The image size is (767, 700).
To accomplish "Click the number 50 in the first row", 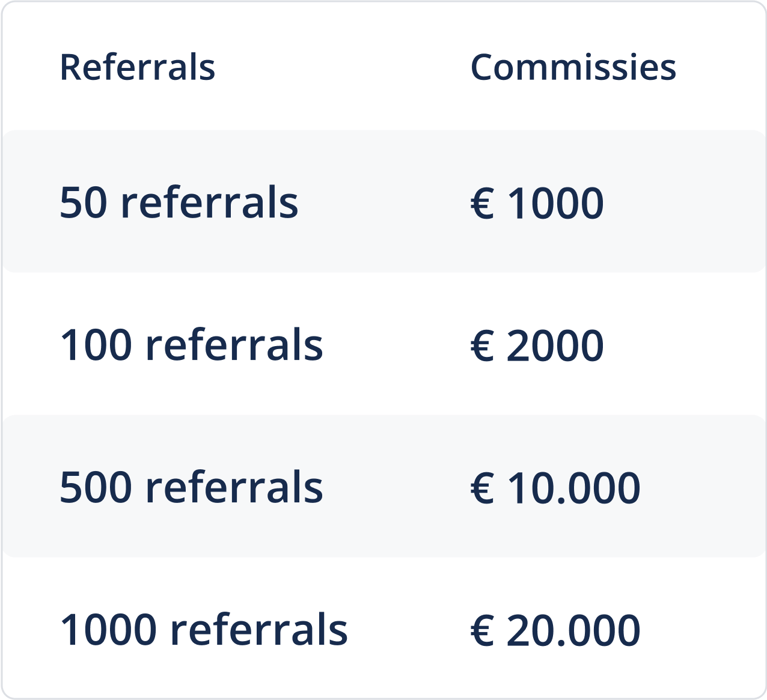I will pyautogui.click(x=84, y=203).
